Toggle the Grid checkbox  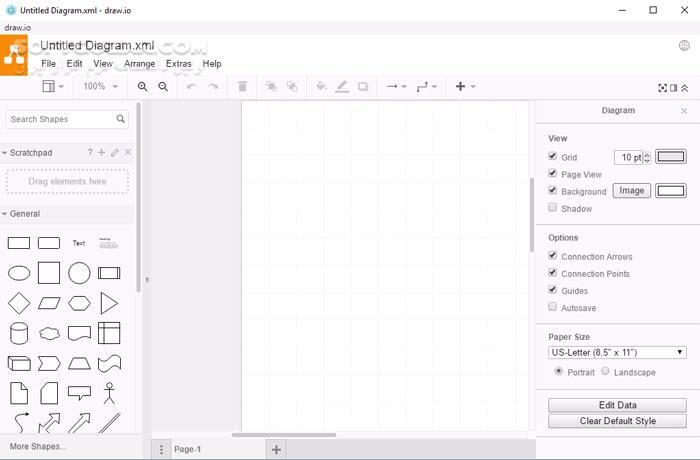[x=553, y=156]
